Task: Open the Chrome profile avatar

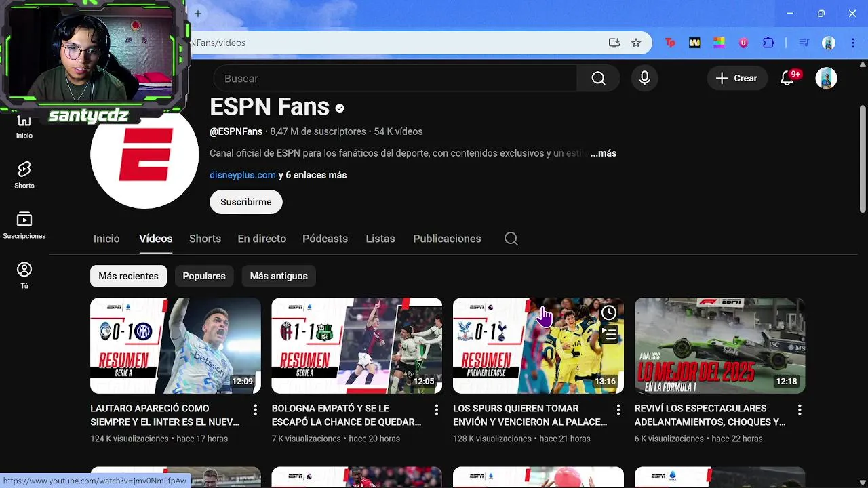Action: [829, 43]
